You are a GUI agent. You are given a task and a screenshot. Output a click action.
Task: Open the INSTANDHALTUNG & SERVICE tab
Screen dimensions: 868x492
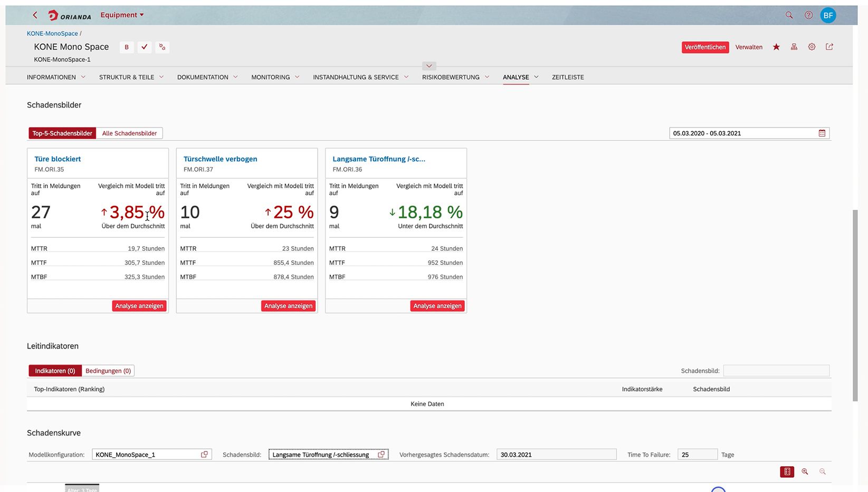pyautogui.click(x=356, y=77)
